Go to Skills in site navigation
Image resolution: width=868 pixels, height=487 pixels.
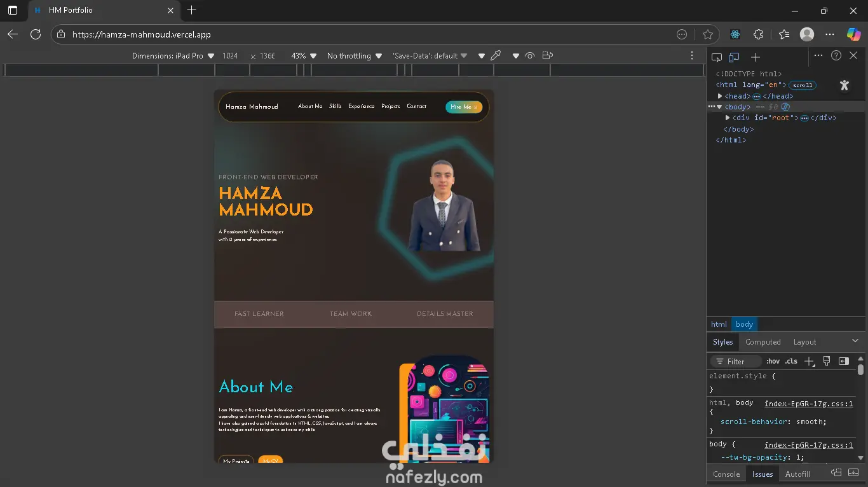[x=336, y=106]
